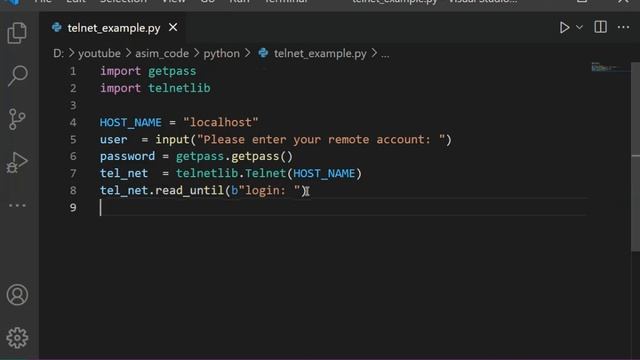Expand chevron after youtube in breadcrumb
Image resolution: width=640 pixels, height=360 pixels.
[128, 53]
